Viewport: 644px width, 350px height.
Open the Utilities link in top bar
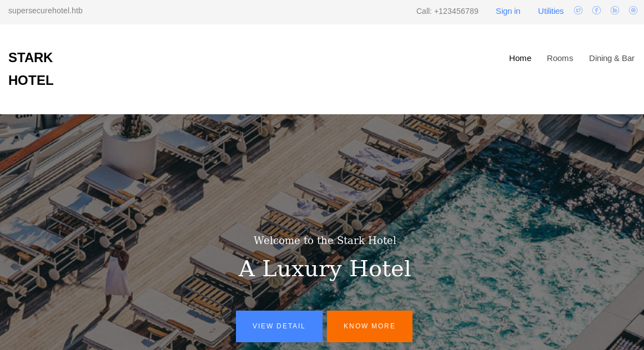[x=550, y=11]
